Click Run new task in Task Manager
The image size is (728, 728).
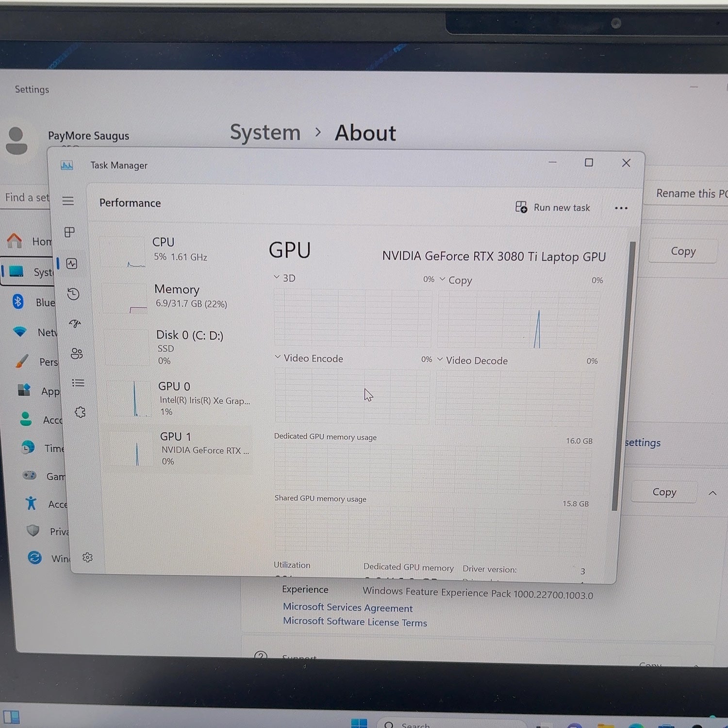(552, 207)
